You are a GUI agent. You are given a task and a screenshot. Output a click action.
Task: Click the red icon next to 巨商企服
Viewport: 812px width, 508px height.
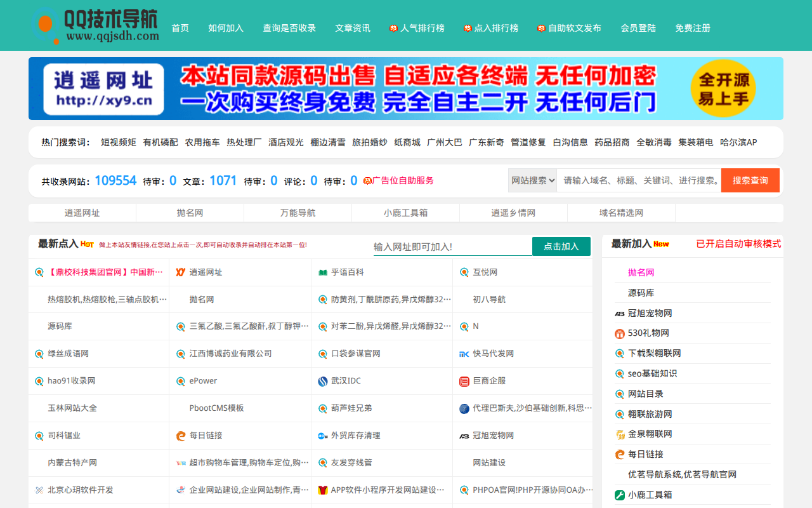[462, 381]
